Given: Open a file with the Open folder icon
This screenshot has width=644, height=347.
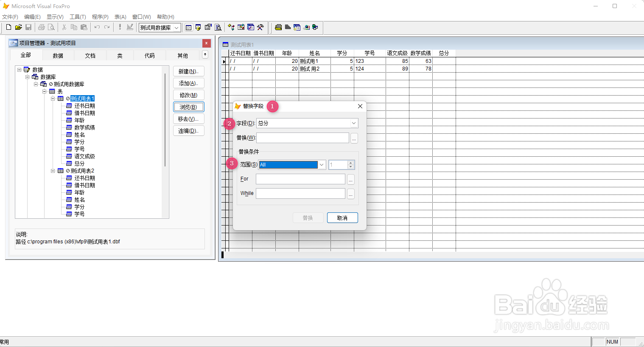Looking at the screenshot, I should click(x=18, y=27).
